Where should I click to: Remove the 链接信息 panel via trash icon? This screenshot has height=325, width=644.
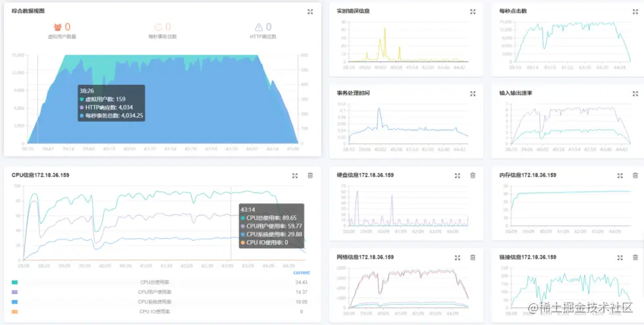click(x=635, y=257)
